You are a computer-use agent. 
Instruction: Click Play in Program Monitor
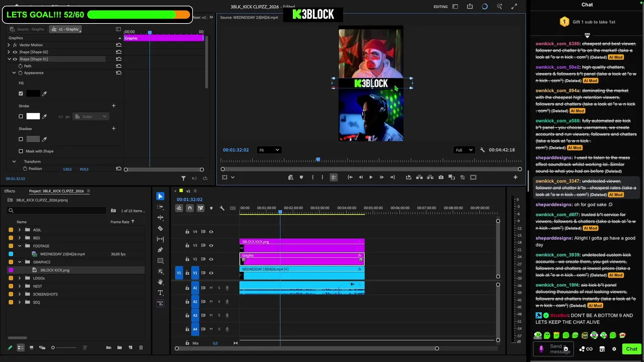pos(371,177)
